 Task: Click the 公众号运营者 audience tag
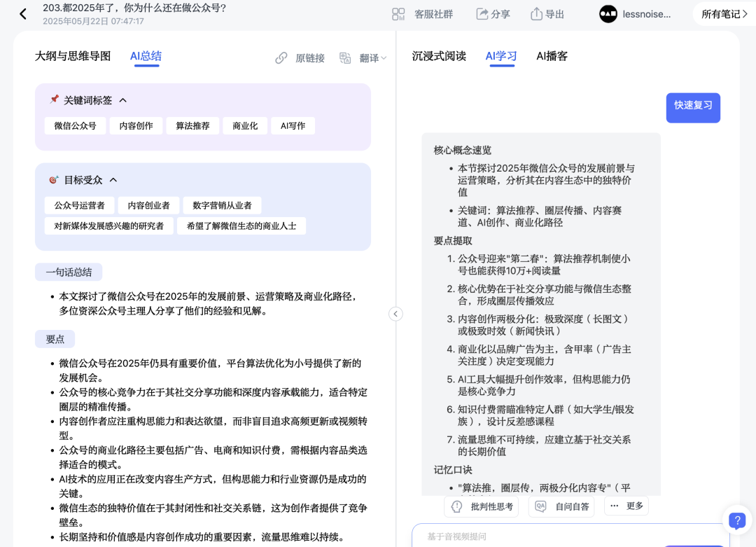pyautogui.click(x=80, y=205)
